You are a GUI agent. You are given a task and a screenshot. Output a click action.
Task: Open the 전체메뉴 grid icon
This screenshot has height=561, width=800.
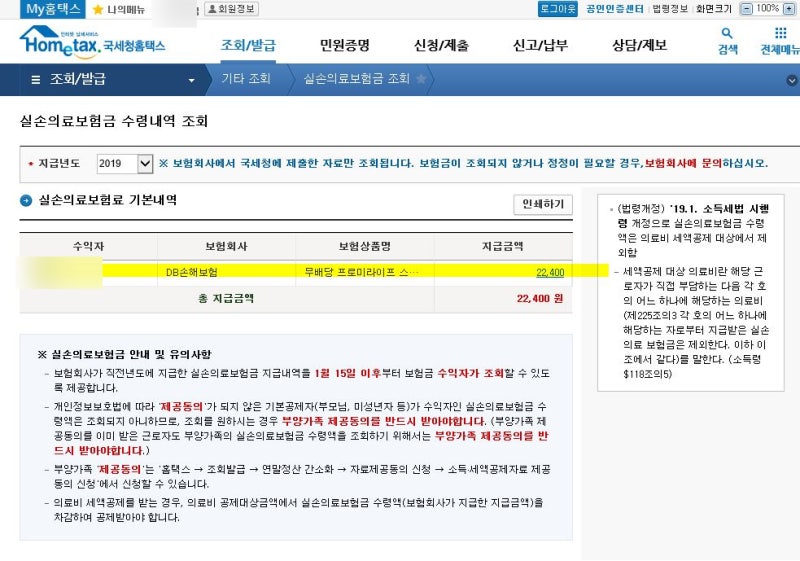[781, 33]
